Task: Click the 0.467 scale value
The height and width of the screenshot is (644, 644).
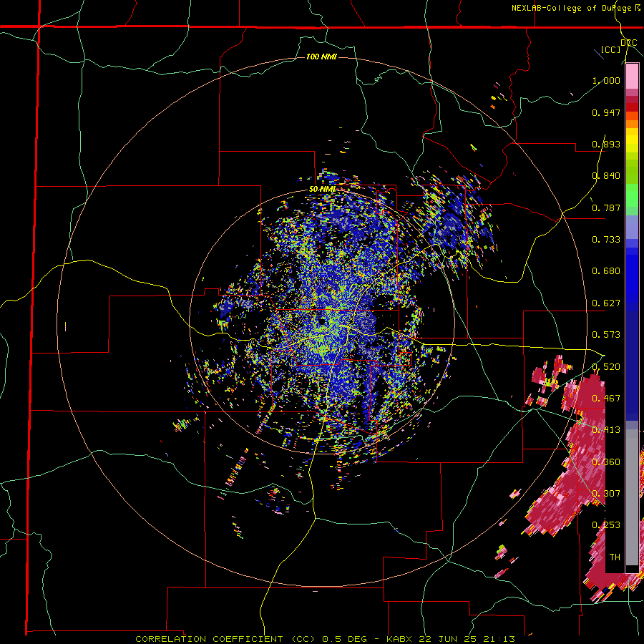Action: (606, 399)
